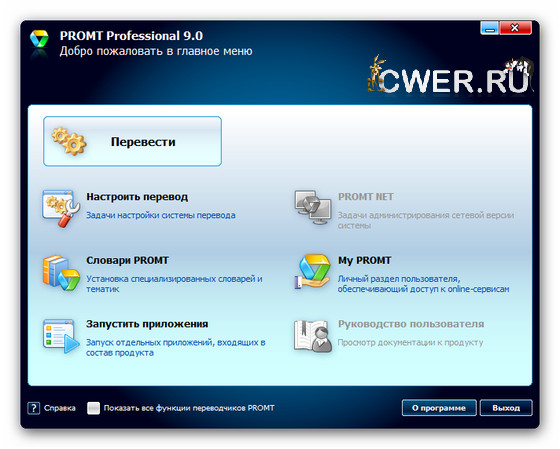Open the Настроить перевод heading
Image resolution: width=560 pixels, height=449 pixels.
click(137, 197)
